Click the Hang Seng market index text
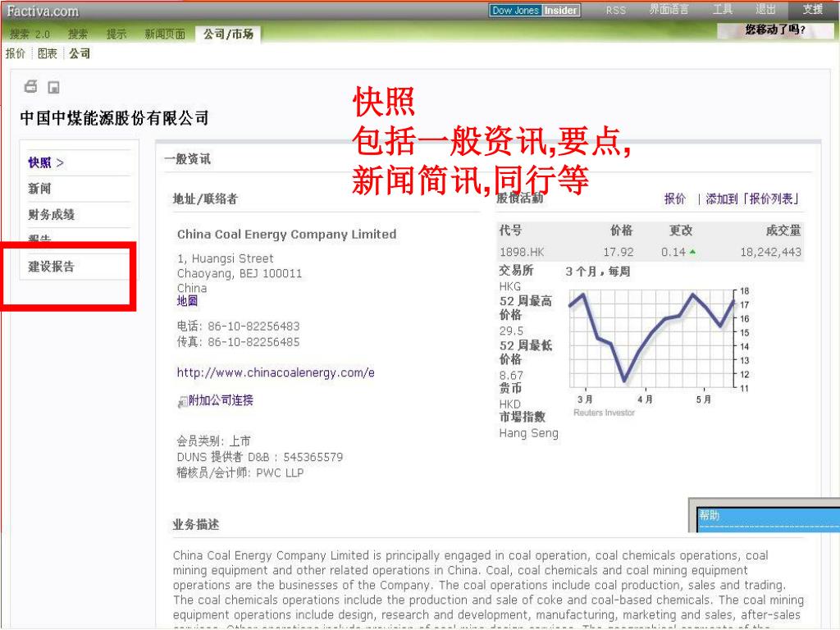This screenshot has width=840, height=630. pyautogui.click(x=529, y=433)
